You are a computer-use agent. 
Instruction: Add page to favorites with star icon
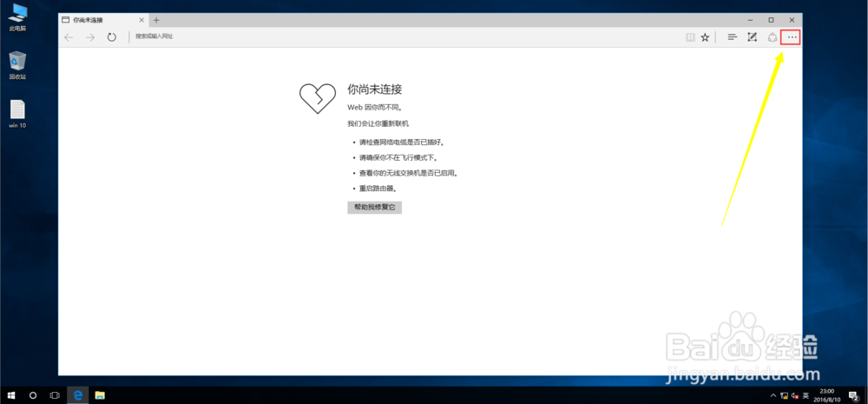[x=705, y=37]
